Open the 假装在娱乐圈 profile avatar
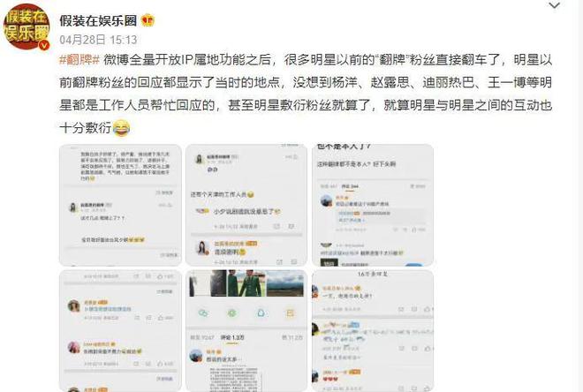Image resolution: width=583 pixels, height=392 pixels. 26,26
